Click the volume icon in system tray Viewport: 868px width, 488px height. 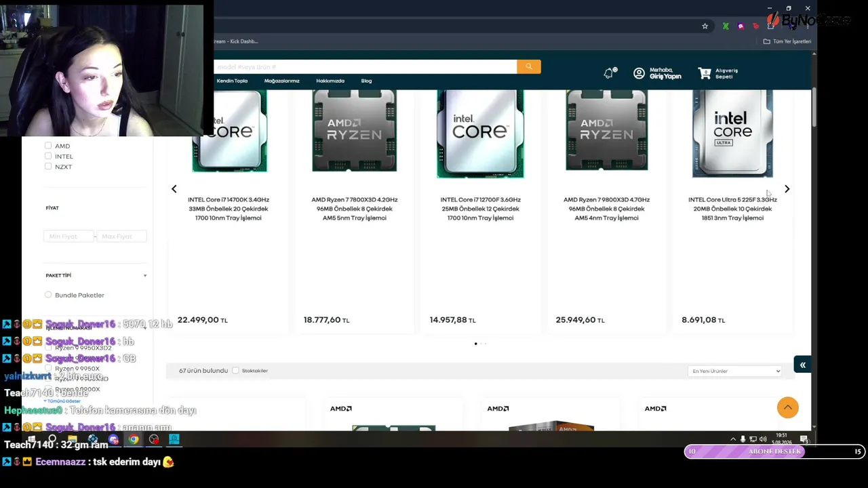(763, 439)
